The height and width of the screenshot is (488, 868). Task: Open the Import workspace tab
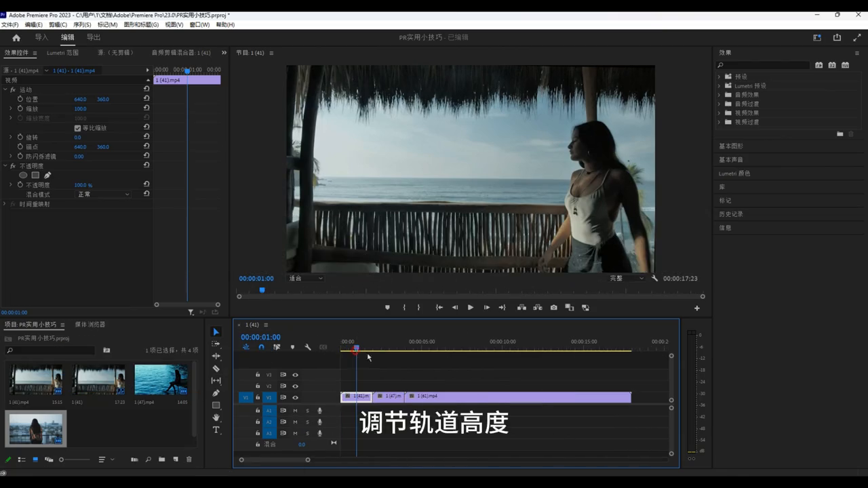point(41,37)
